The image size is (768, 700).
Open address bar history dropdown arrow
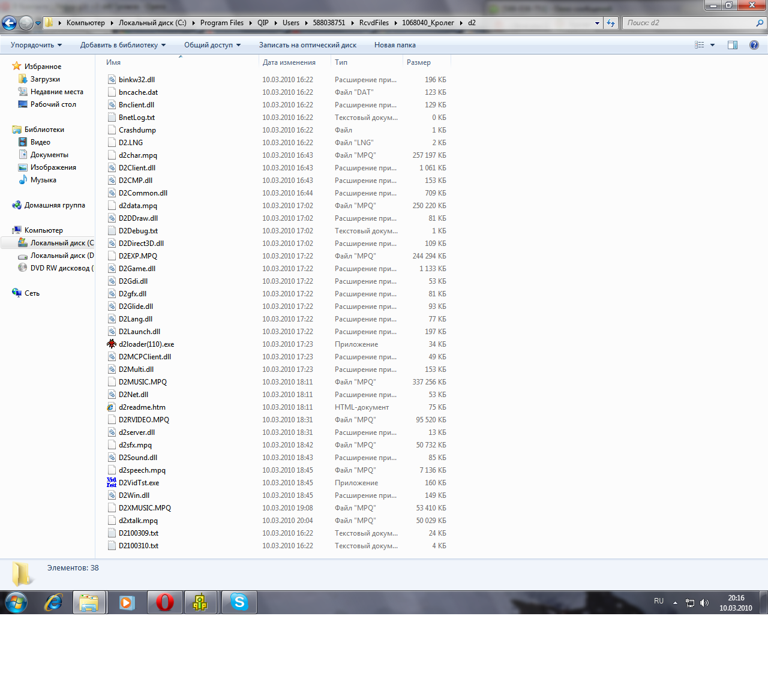597,23
